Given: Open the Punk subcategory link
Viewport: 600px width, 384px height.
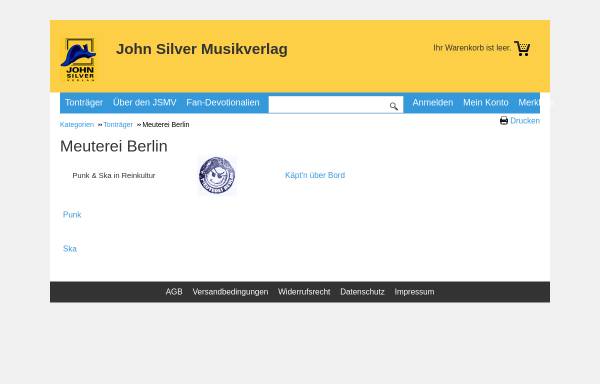Looking at the screenshot, I should [x=72, y=215].
